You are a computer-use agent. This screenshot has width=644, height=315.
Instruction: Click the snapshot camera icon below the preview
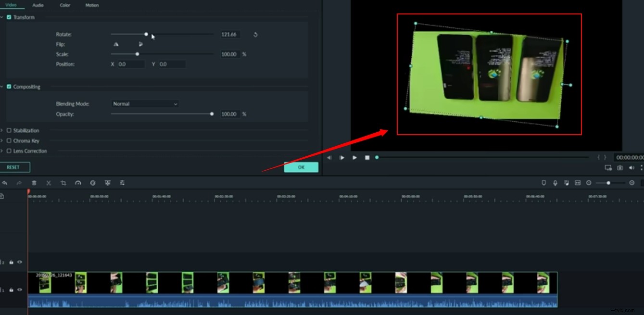[x=619, y=167]
